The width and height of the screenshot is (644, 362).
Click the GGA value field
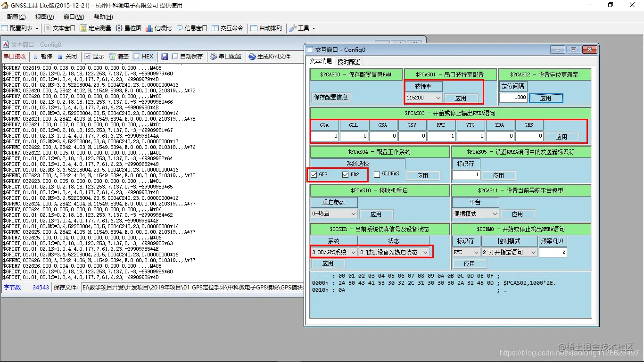pyautogui.click(x=324, y=136)
